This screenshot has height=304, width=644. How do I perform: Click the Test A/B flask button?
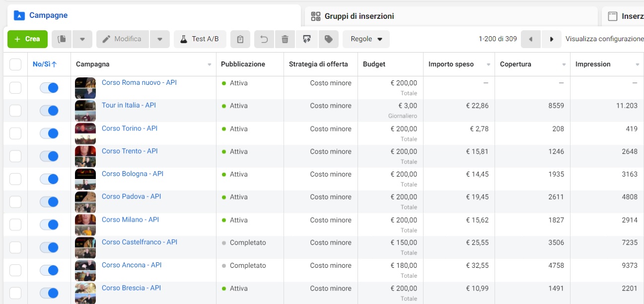[200, 39]
